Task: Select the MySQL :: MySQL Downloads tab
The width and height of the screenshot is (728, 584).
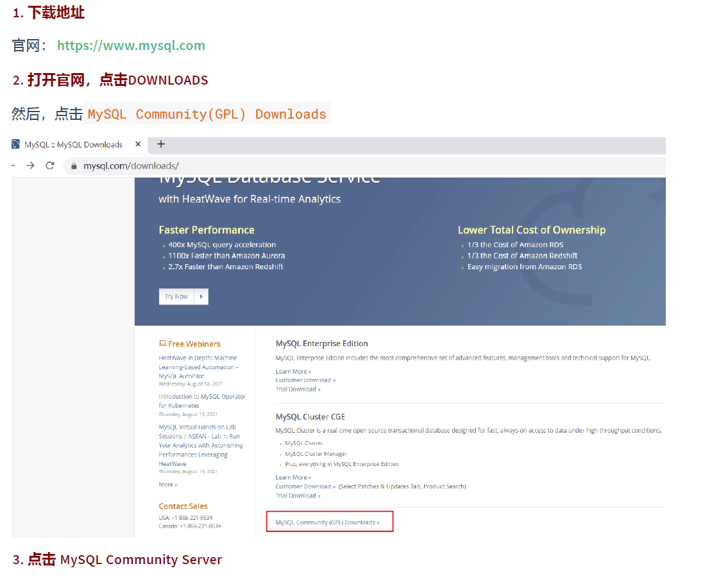Action: [73, 145]
